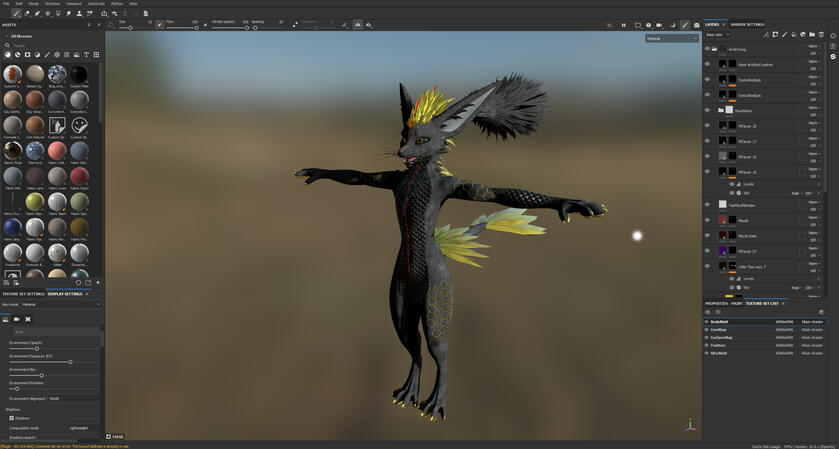Click the delete layer trash icon
The image size is (839, 449).
[821, 35]
